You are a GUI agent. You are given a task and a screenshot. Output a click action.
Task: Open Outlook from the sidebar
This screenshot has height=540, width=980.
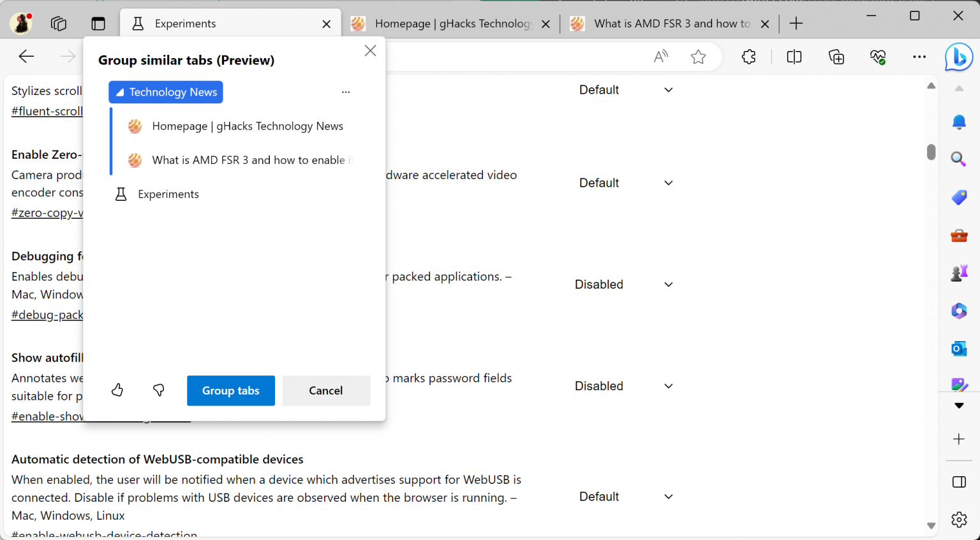(959, 348)
